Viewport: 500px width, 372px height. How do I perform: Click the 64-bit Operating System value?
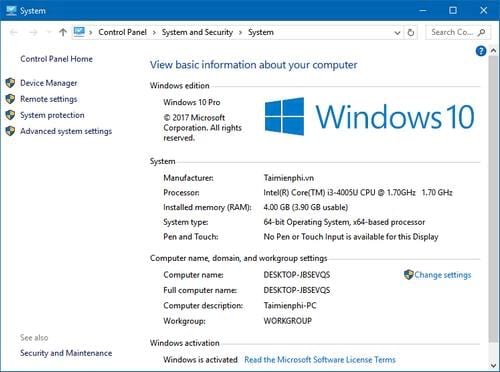click(344, 222)
